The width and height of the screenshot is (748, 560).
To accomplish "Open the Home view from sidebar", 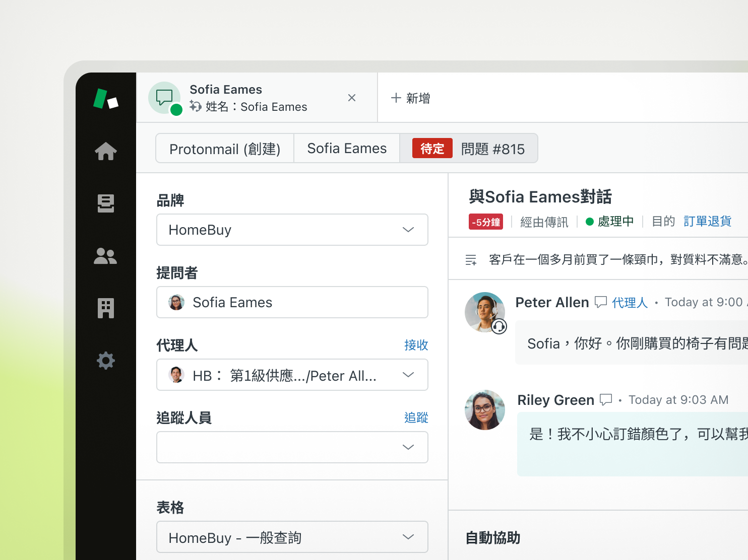I will point(106,151).
